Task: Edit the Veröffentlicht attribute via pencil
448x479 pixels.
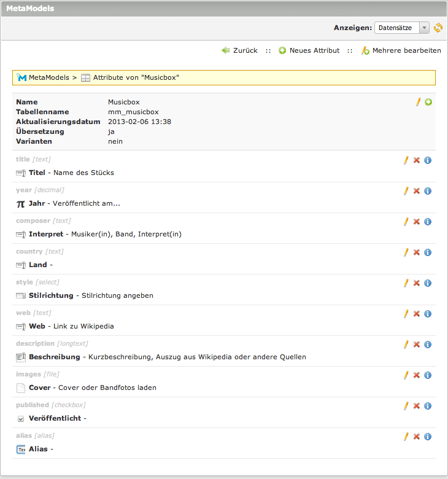Action: pos(406,406)
